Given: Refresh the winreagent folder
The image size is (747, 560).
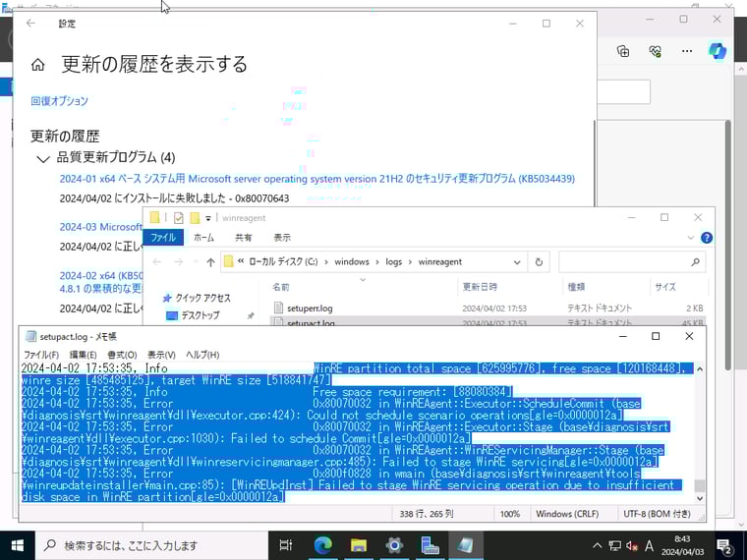Looking at the screenshot, I should [x=539, y=262].
